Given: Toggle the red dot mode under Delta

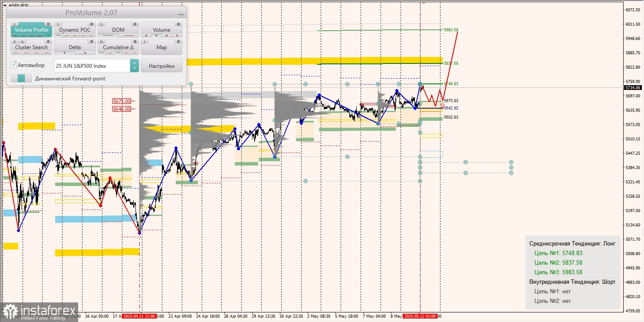Looking at the screenshot, I should [85, 53].
